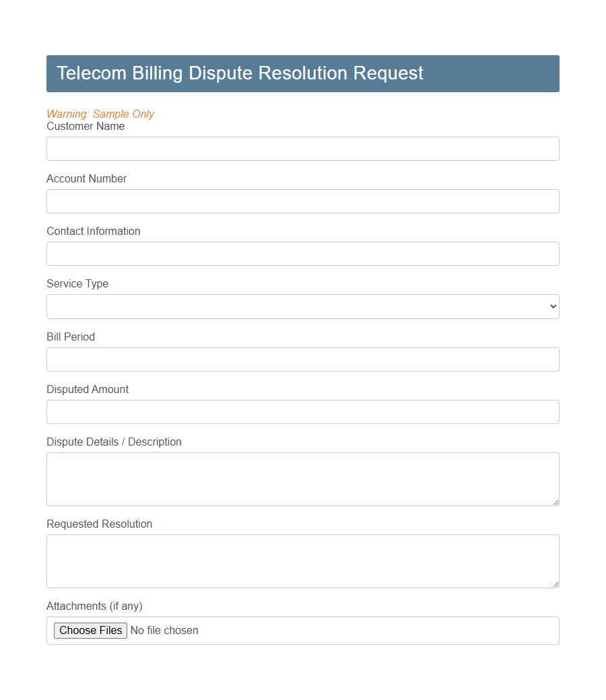Click the Account Number input field

302,201
